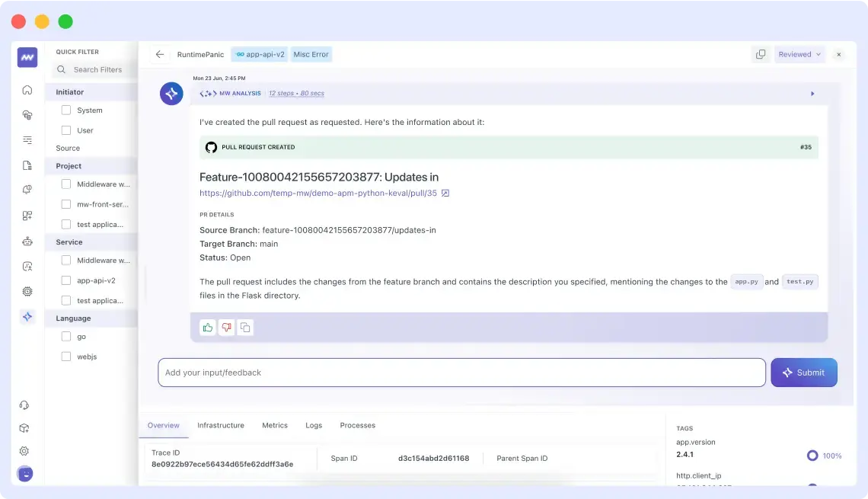Check the go language filter
The height and width of the screenshot is (499, 868).
click(x=65, y=336)
